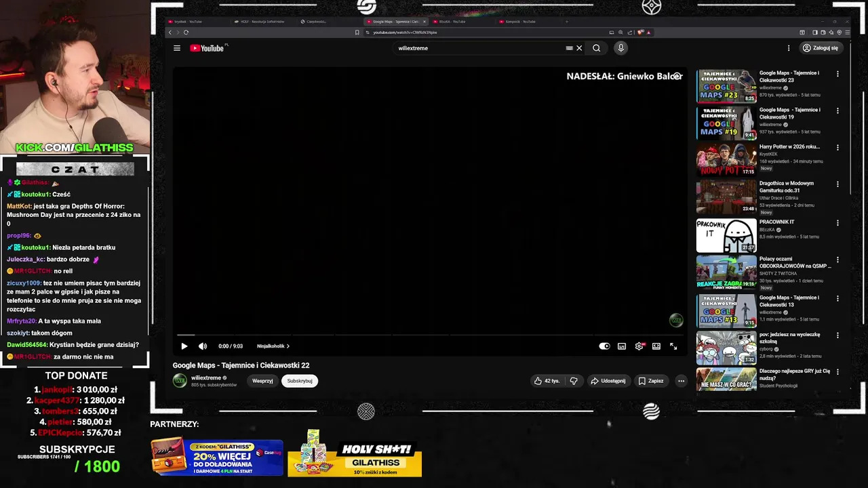Open options menu for Google Maps 13 video
The height and width of the screenshot is (488, 868).
837,298
